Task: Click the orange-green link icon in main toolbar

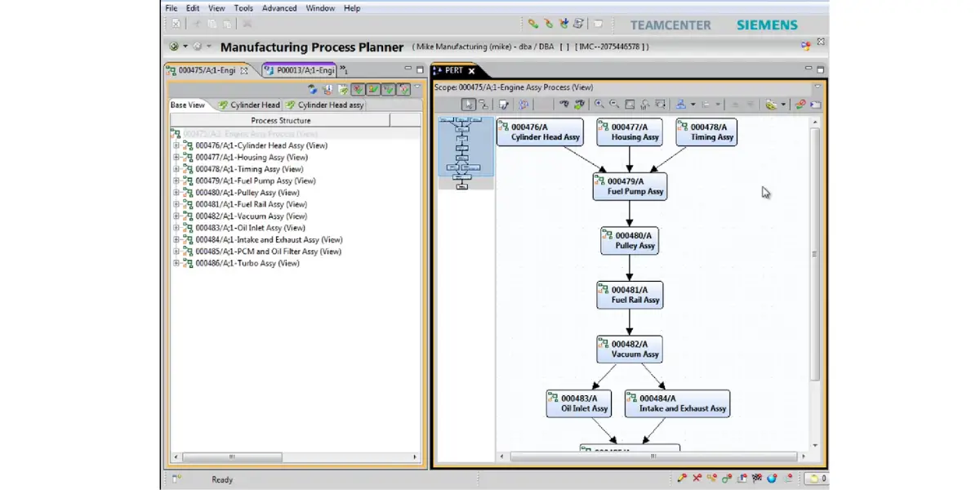Action: (x=549, y=24)
